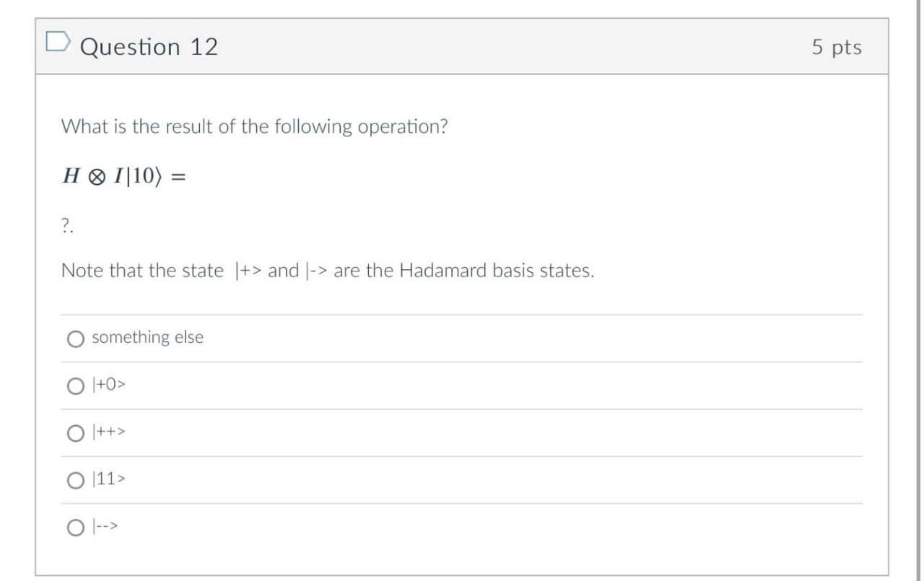Select the 'something else' radio button

[75, 338]
